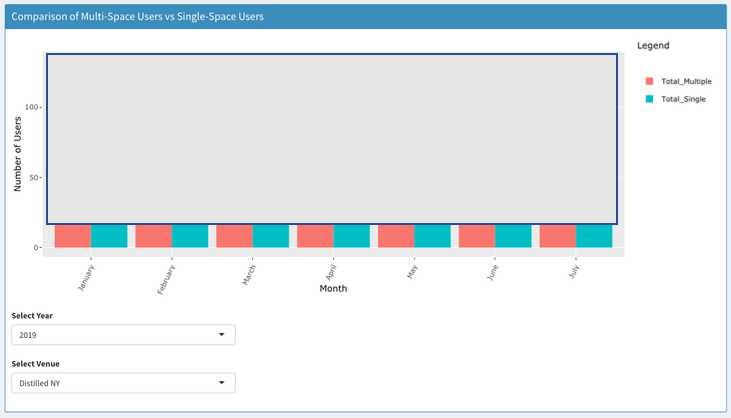Expand the Select Venue dropdown showing Distilled NY

(x=123, y=383)
